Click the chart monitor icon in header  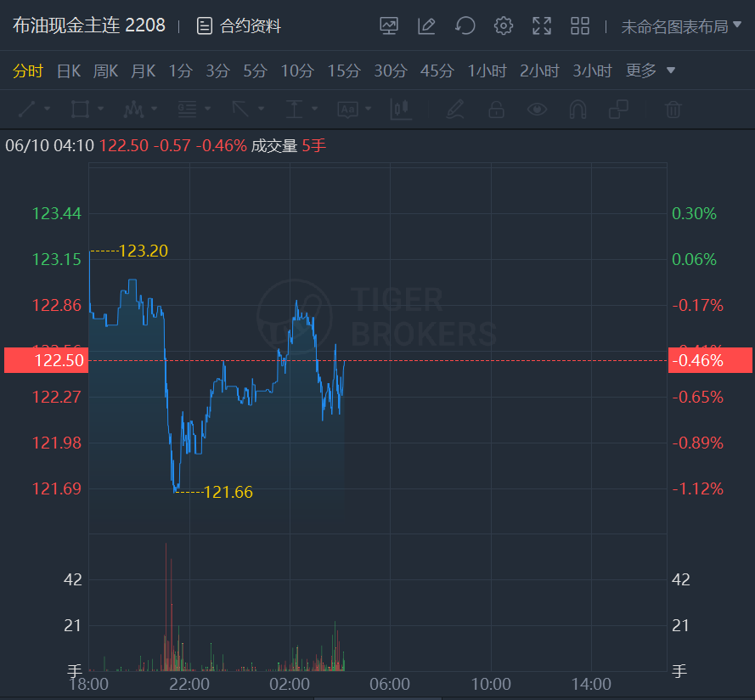pyautogui.click(x=389, y=25)
